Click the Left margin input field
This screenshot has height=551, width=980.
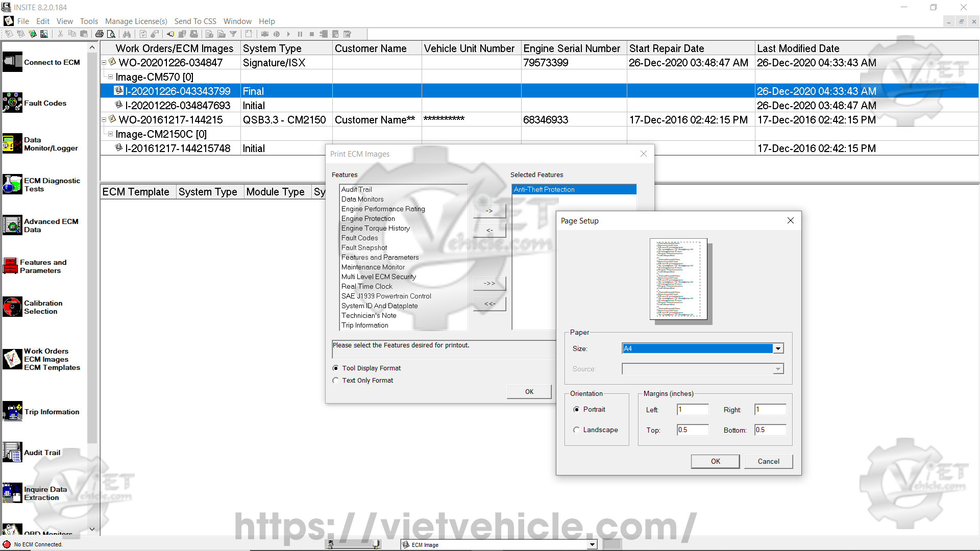tap(692, 410)
